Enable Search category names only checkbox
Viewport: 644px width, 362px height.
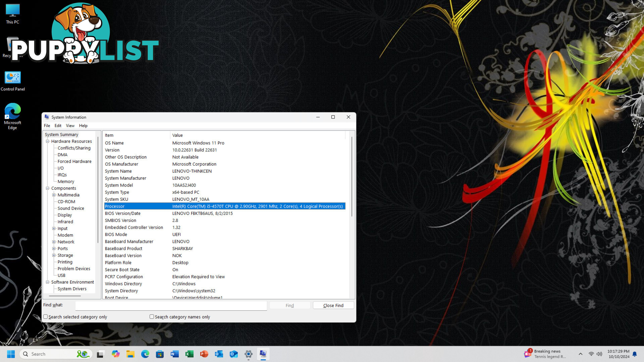click(152, 317)
